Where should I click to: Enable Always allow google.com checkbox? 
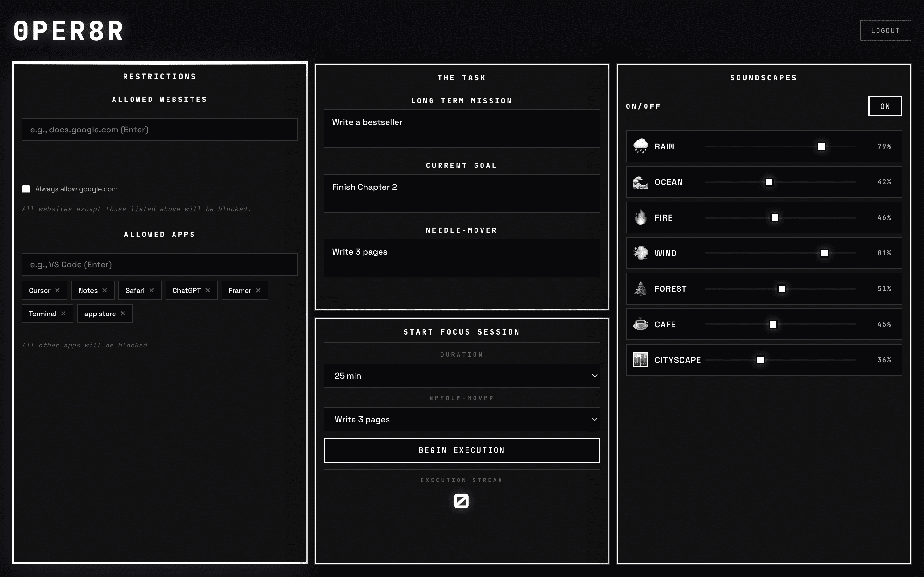pos(26,189)
